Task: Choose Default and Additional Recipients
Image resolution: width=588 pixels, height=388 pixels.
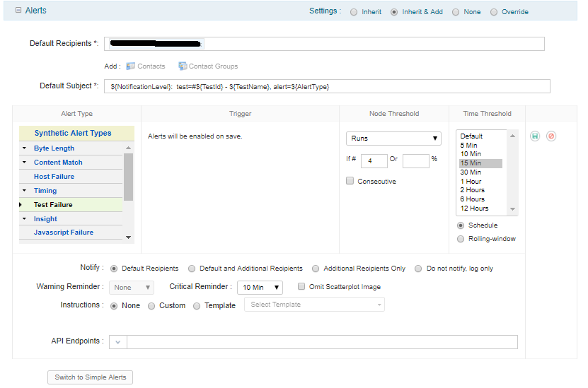Action: point(192,269)
